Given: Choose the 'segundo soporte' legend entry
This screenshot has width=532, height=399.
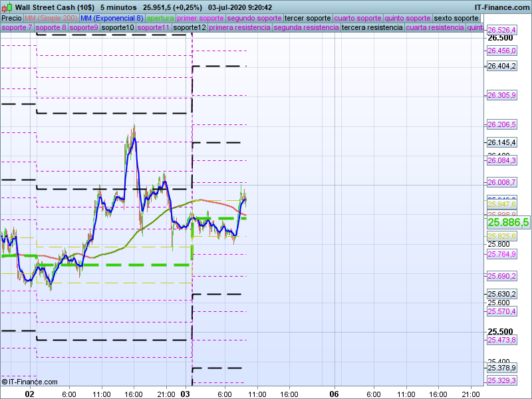Looking at the screenshot, I should pyautogui.click(x=254, y=18).
